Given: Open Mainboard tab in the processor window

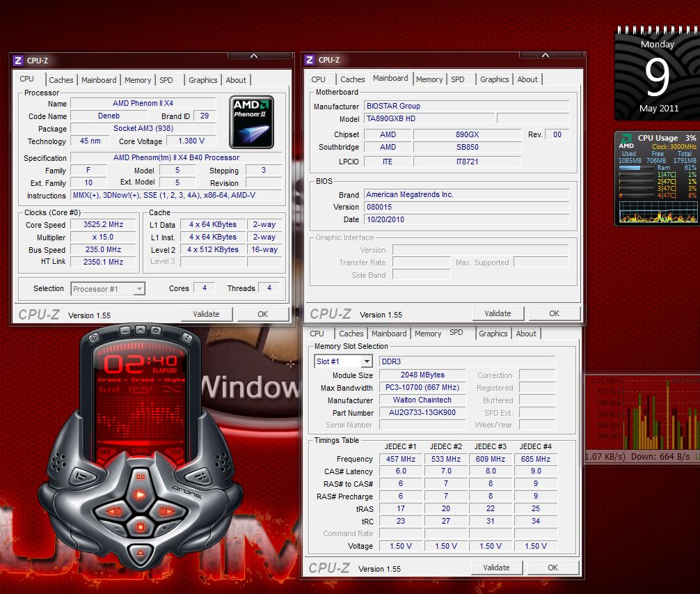Looking at the screenshot, I should click(x=99, y=80).
